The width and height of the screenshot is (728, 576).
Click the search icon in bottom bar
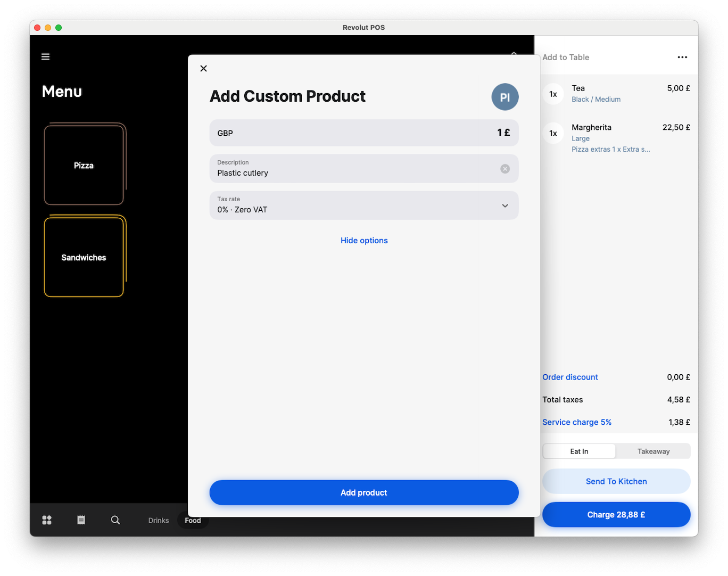pyautogui.click(x=115, y=520)
